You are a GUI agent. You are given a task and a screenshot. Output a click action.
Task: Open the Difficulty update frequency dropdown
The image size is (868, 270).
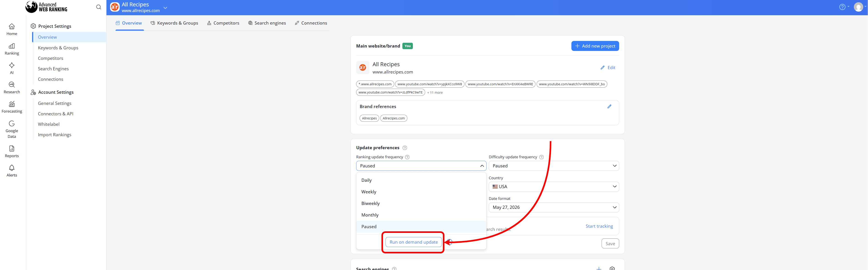[x=554, y=166]
